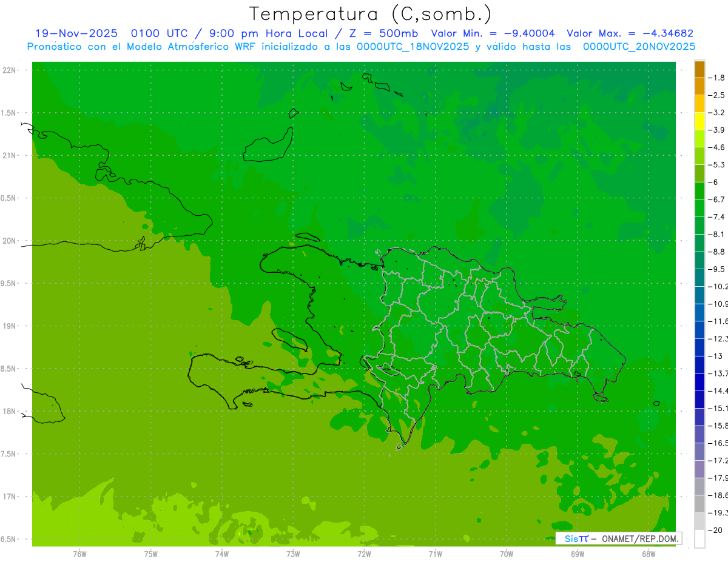Click the "ONAMET/REP.DOM." credit label

(x=641, y=538)
